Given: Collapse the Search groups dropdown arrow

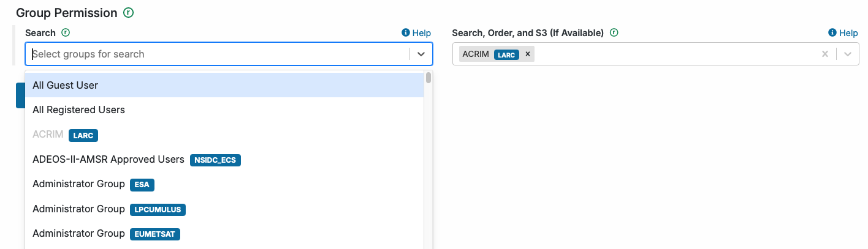Looking at the screenshot, I should point(421,54).
